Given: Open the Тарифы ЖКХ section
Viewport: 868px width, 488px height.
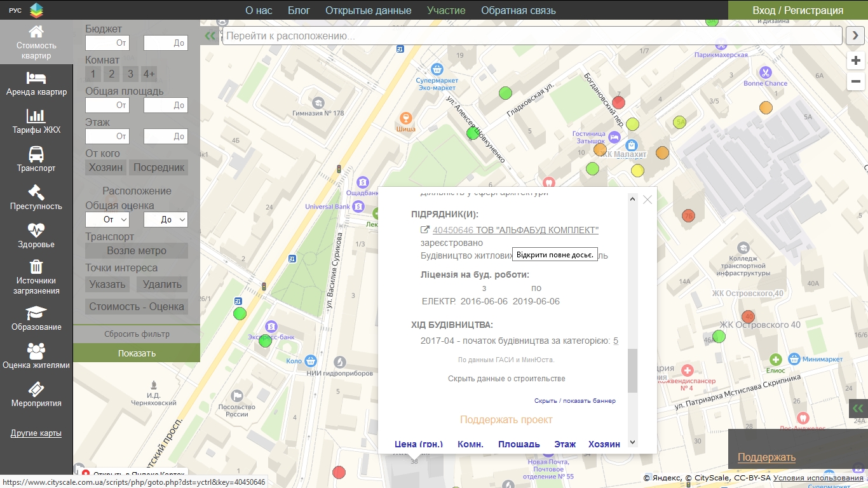Looking at the screenshot, I should 36,121.
